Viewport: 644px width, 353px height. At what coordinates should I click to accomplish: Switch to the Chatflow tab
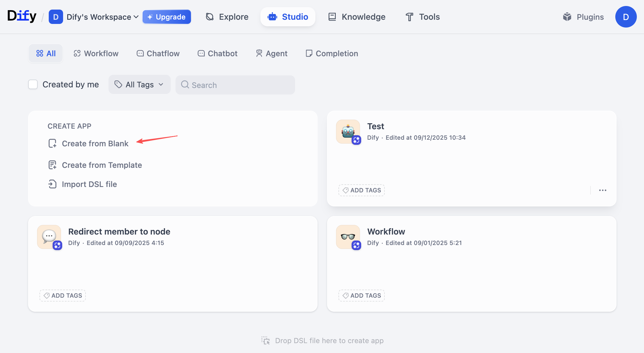(x=158, y=54)
